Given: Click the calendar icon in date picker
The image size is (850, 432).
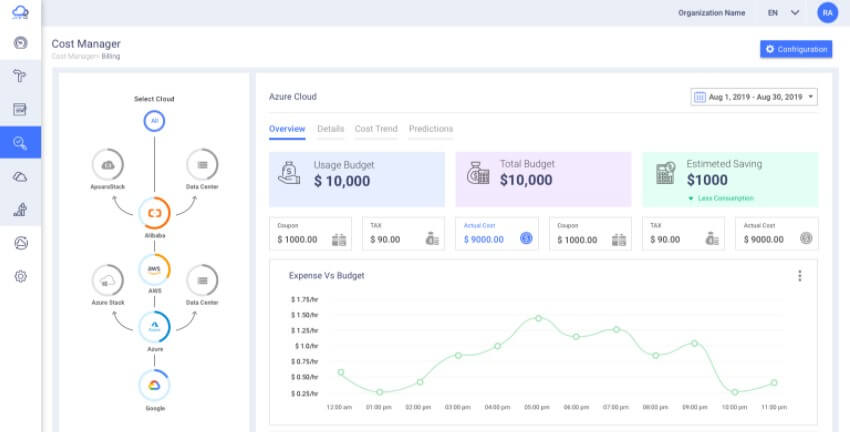Looking at the screenshot, I should coord(700,97).
